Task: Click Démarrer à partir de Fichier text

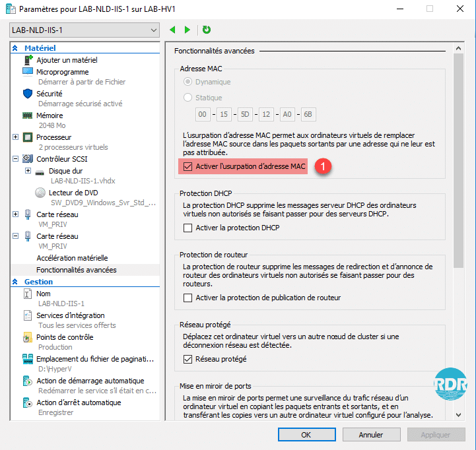Action: (x=82, y=82)
